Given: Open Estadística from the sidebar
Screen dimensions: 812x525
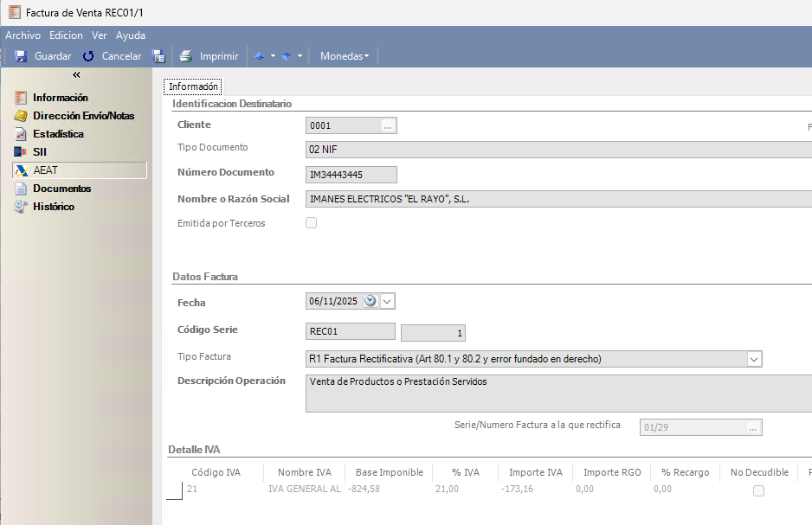Looking at the screenshot, I should pos(58,134).
